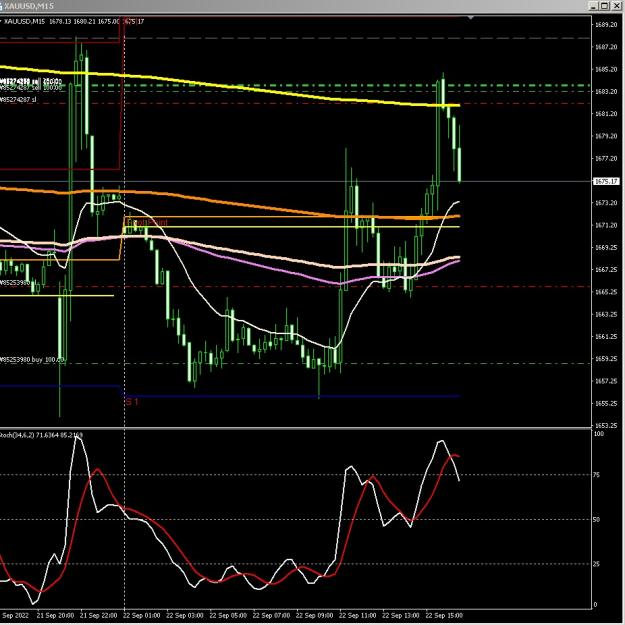Maximize the XAUUSD,M15 chart window
Image resolution: width=625 pixels, height=625 pixels.
[x=605, y=6]
